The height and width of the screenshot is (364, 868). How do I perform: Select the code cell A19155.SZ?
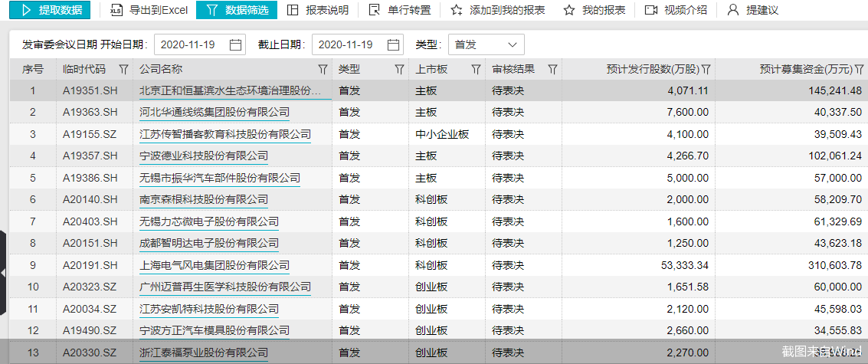pyautogui.click(x=90, y=135)
